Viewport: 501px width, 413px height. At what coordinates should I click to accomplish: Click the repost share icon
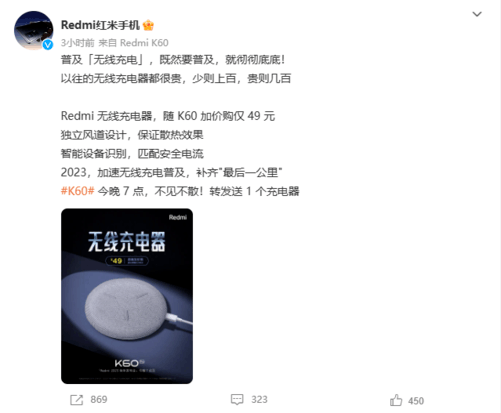76,400
